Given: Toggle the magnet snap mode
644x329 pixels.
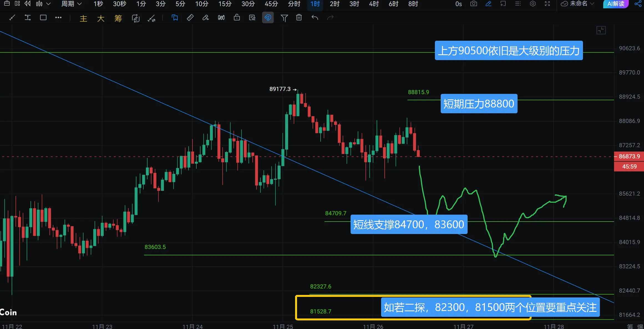Looking at the screenshot, I should tap(268, 18).
